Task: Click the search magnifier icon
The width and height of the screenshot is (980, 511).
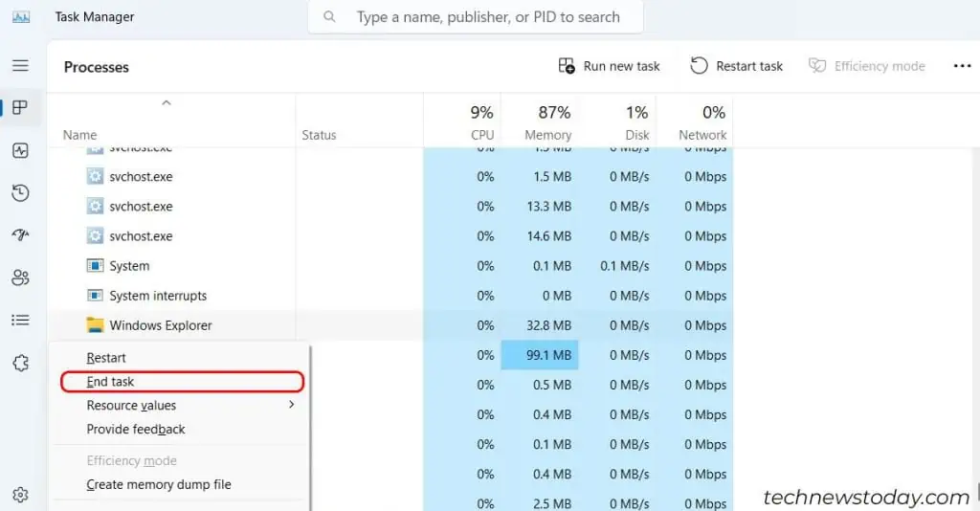Action: 329,17
